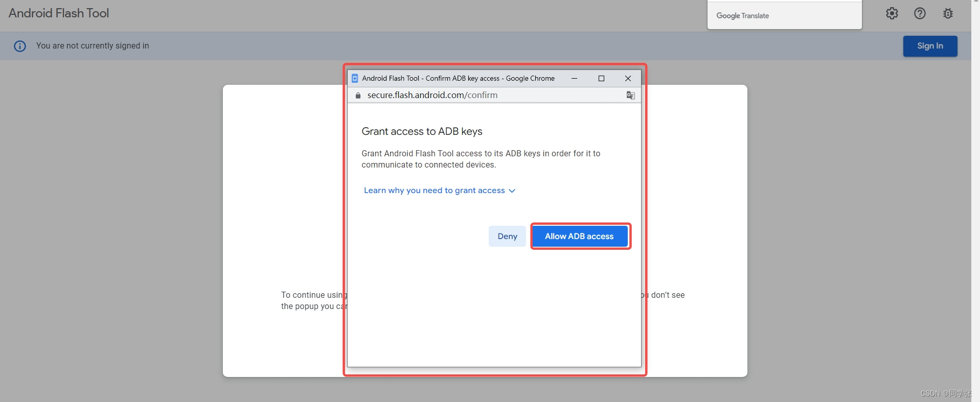Expand Learn why you need to grant access
The width and height of the screenshot is (980, 402).
tap(439, 191)
